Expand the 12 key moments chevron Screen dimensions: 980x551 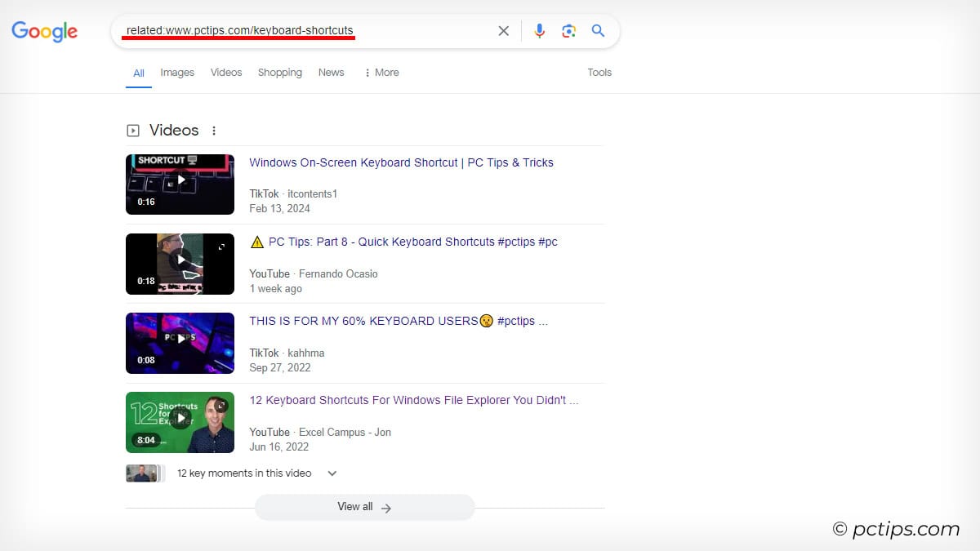(332, 473)
